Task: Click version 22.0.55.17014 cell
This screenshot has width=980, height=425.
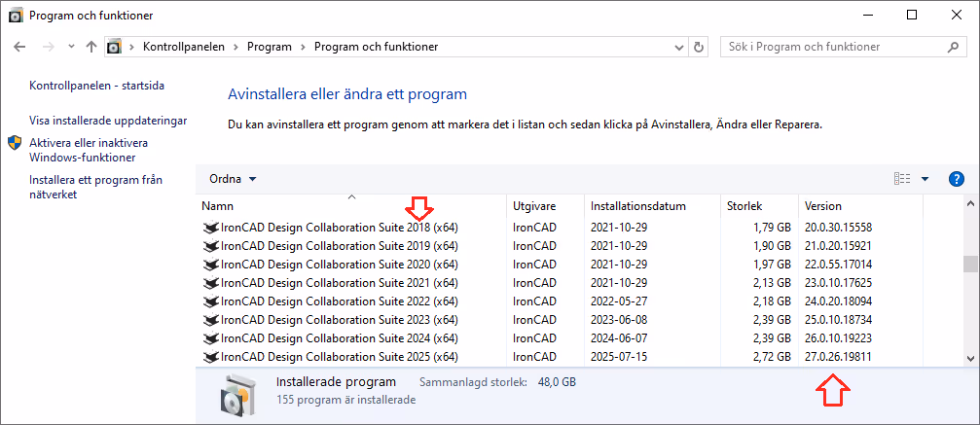Action: [838, 265]
